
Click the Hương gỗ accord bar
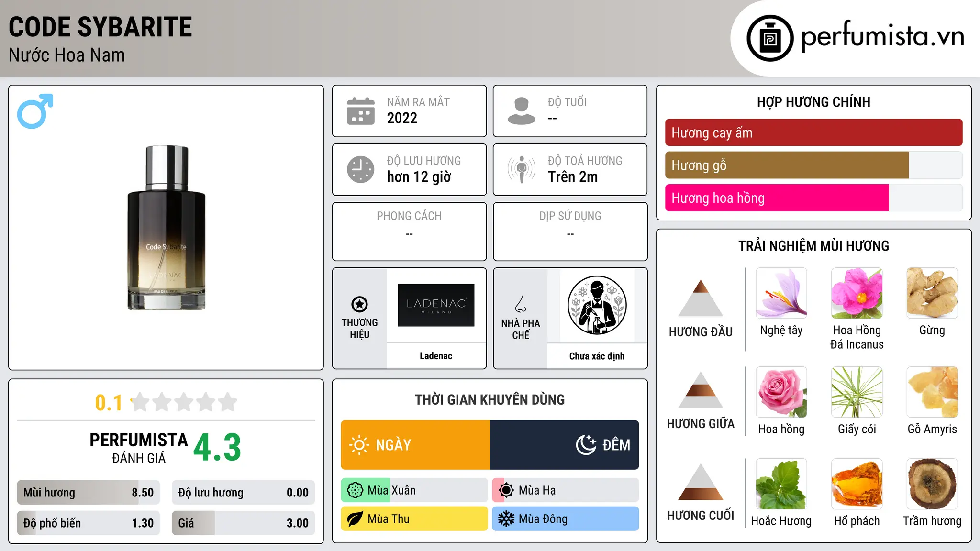813,165
